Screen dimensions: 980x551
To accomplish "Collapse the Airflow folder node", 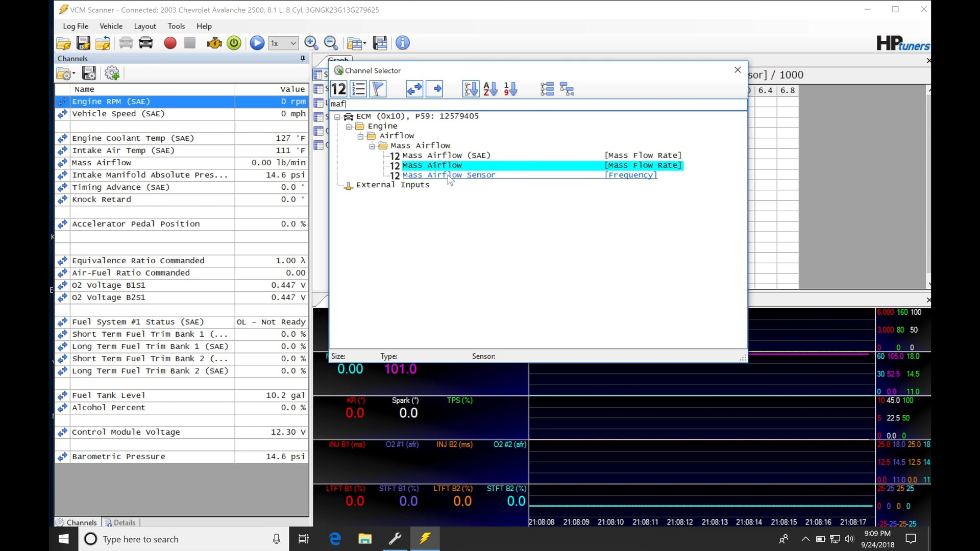I will 360,136.
